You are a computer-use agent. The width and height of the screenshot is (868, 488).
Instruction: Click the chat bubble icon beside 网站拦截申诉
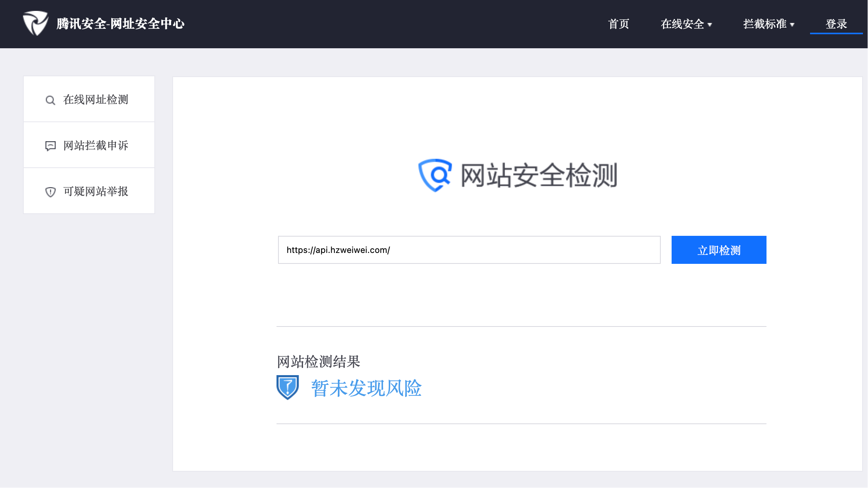click(x=50, y=146)
